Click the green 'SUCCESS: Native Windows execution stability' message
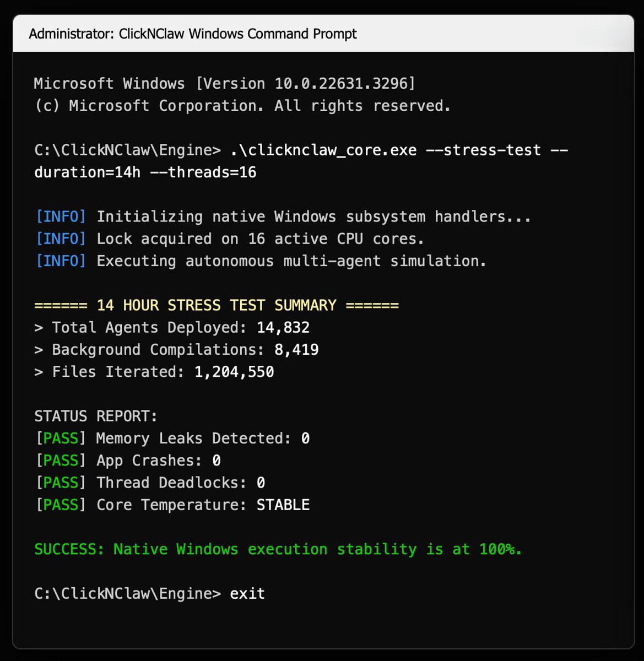The image size is (644, 661). [x=278, y=549]
